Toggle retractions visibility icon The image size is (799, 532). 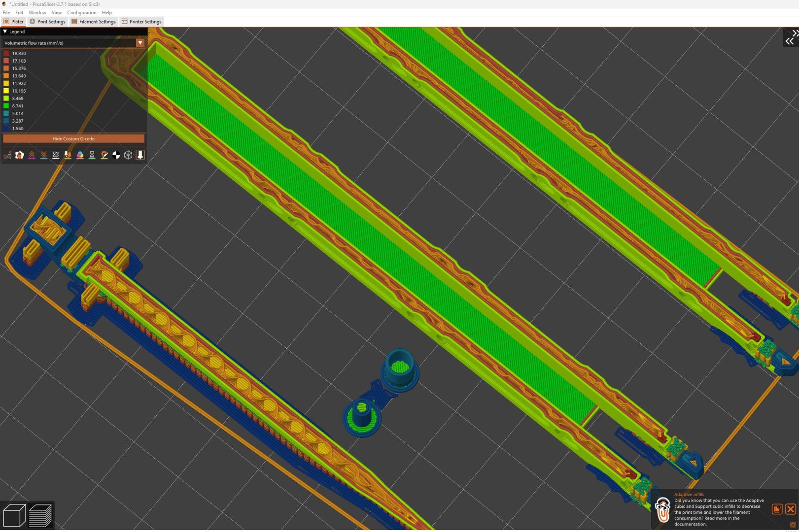(x=32, y=155)
